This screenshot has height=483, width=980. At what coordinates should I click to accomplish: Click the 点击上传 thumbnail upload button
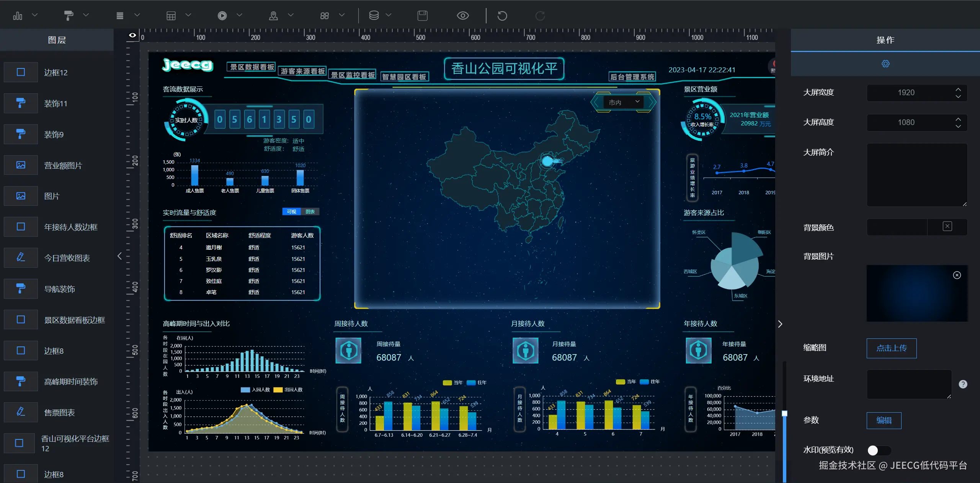(891, 348)
